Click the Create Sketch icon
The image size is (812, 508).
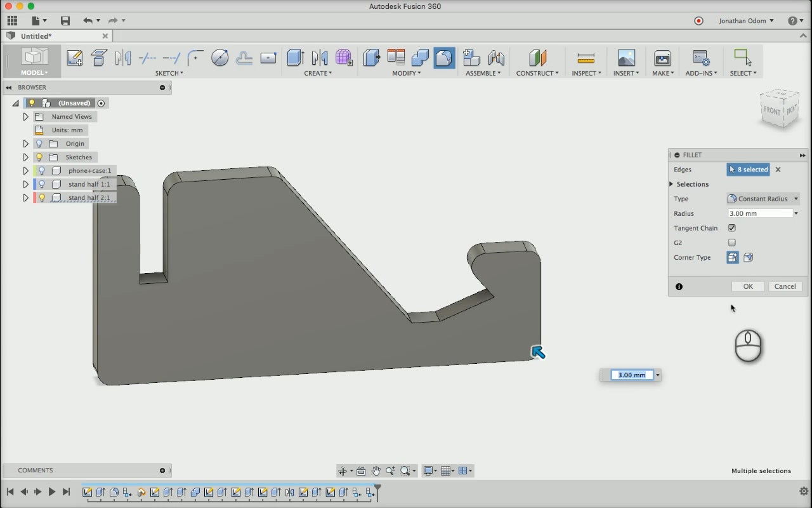coord(74,58)
